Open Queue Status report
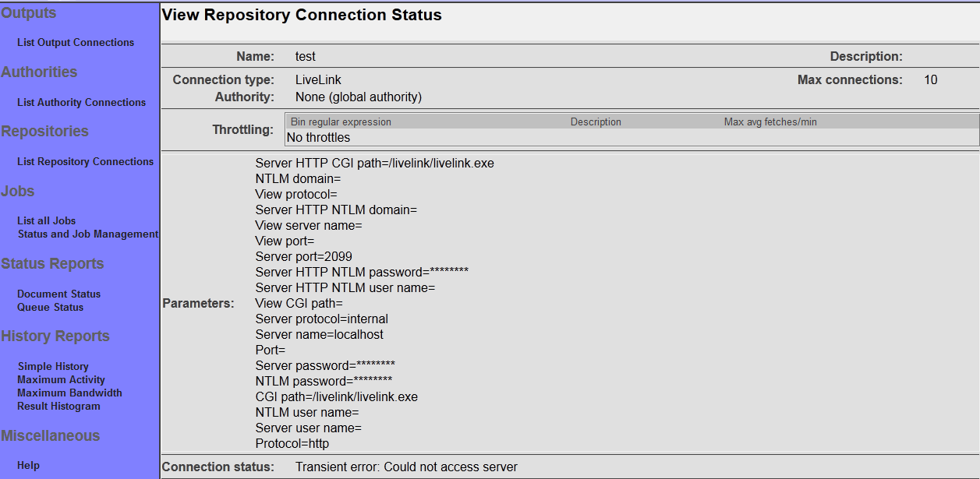 pyautogui.click(x=50, y=308)
